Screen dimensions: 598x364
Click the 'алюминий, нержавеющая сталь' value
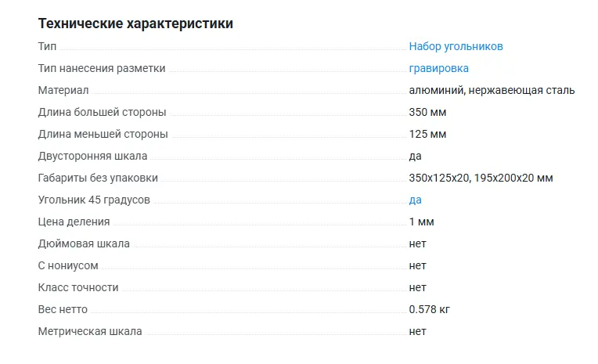[492, 90]
